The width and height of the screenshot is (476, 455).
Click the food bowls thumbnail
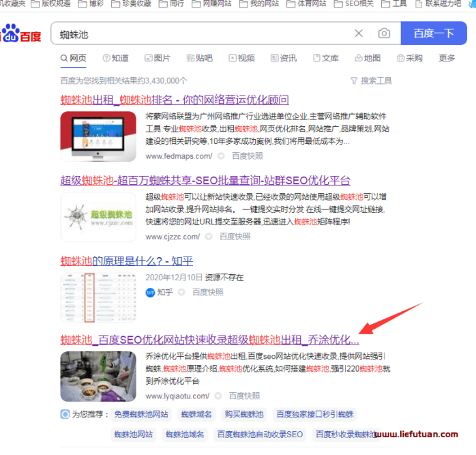(x=98, y=377)
